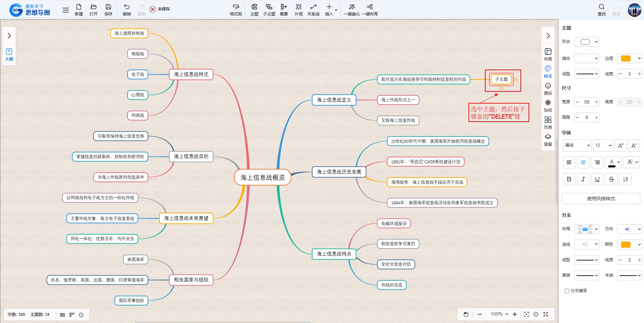This screenshot has width=644, height=323.
Task: Insert a summary using 概要 icon
Action: [x=284, y=9]
